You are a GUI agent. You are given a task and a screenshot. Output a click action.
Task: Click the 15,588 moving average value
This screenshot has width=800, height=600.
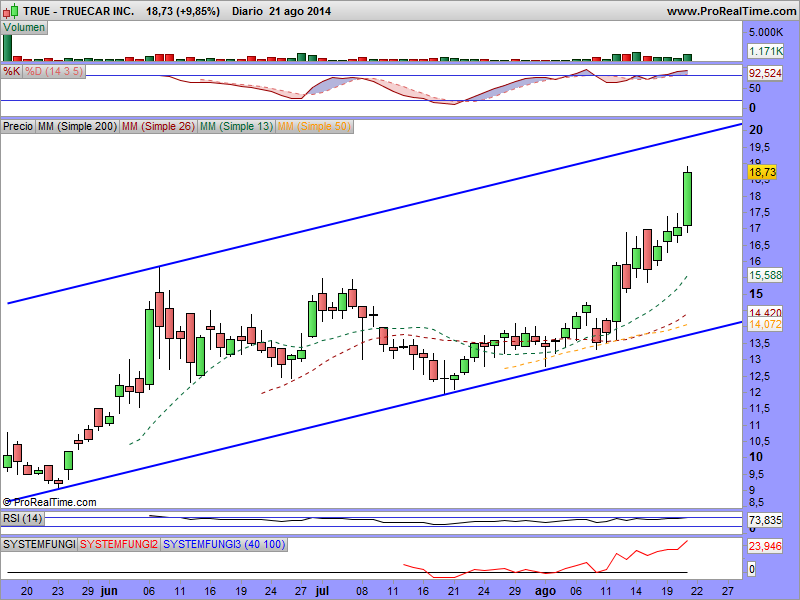(x=765, y=276)
